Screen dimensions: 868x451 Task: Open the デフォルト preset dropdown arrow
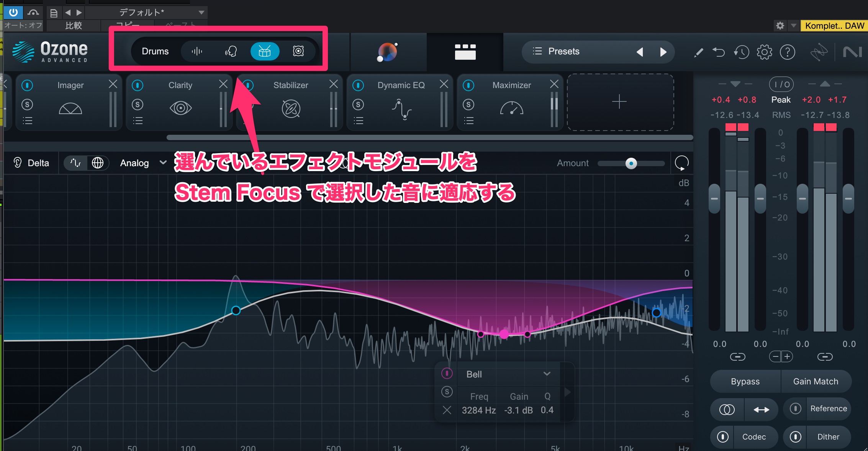click(201, 13)
